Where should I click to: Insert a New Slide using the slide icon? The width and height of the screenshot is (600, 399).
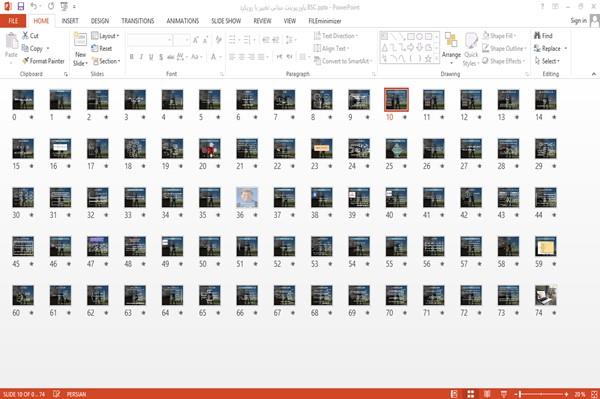(x=80, y=40)
